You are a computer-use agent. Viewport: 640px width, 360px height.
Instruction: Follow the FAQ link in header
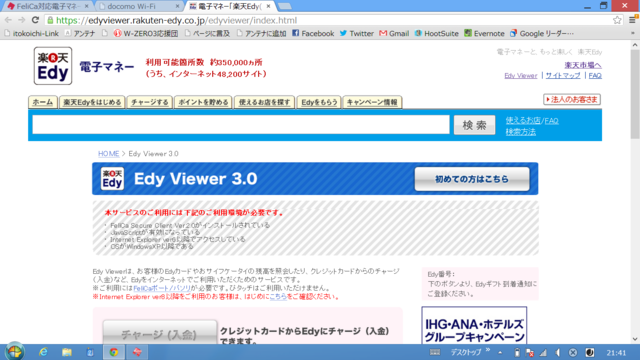[x=595, y=76]
